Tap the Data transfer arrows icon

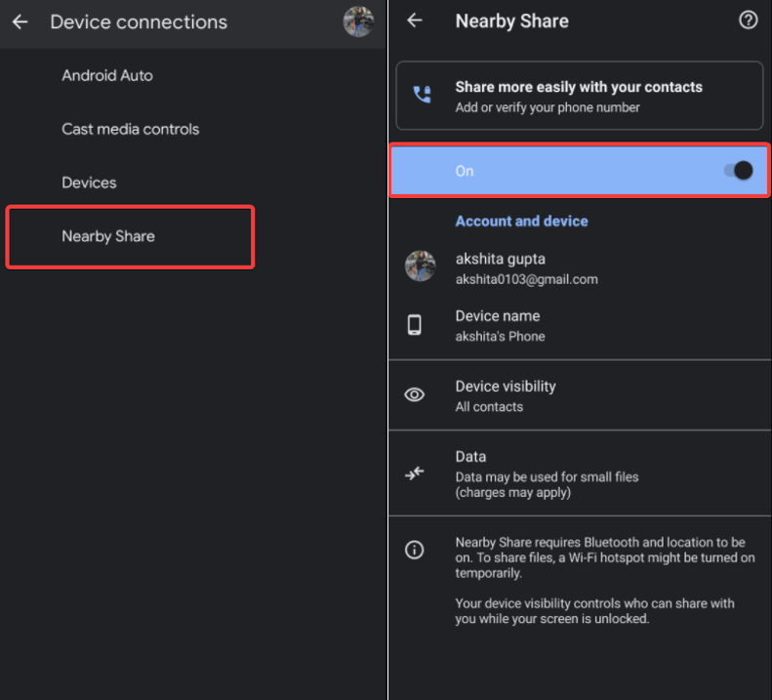415,474
